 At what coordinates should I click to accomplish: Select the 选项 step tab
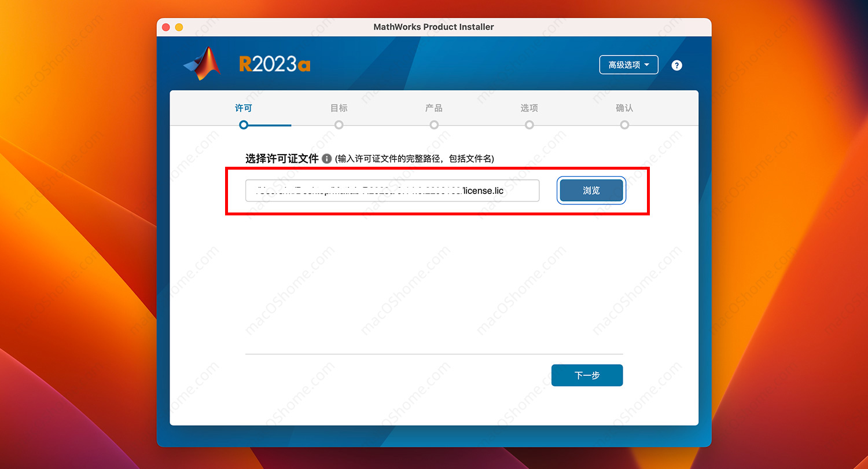click(x=529, y=108)
